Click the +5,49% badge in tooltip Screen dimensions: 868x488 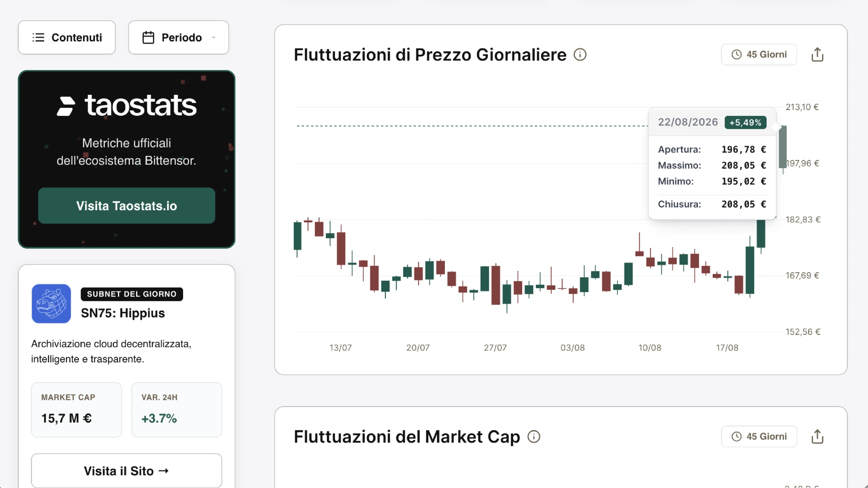coord(745,122)
